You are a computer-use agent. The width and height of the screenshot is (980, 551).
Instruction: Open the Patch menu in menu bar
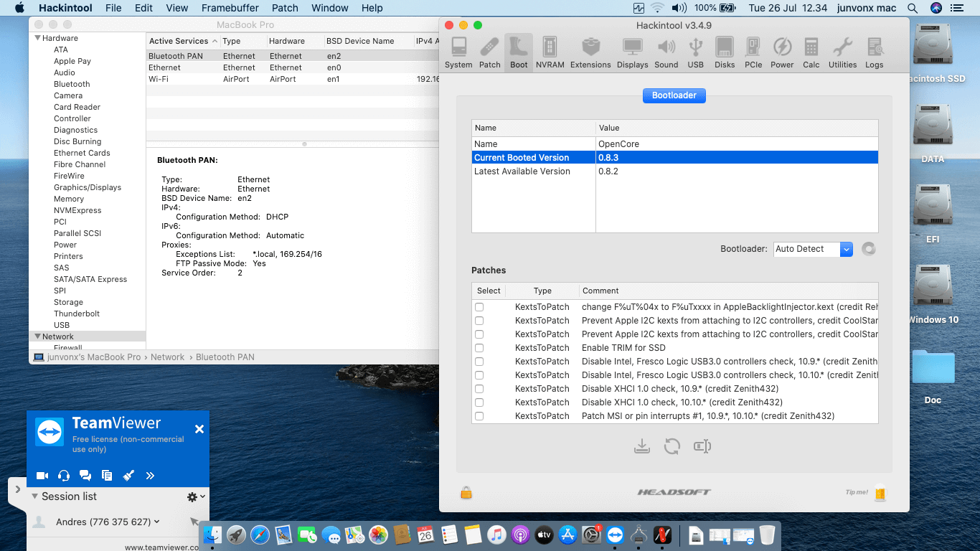285,8
